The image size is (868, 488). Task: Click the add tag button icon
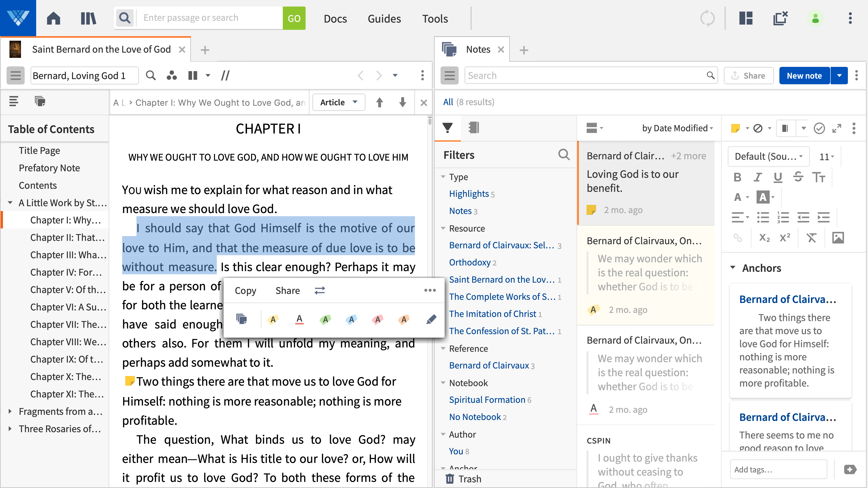(x=850, y=469)
